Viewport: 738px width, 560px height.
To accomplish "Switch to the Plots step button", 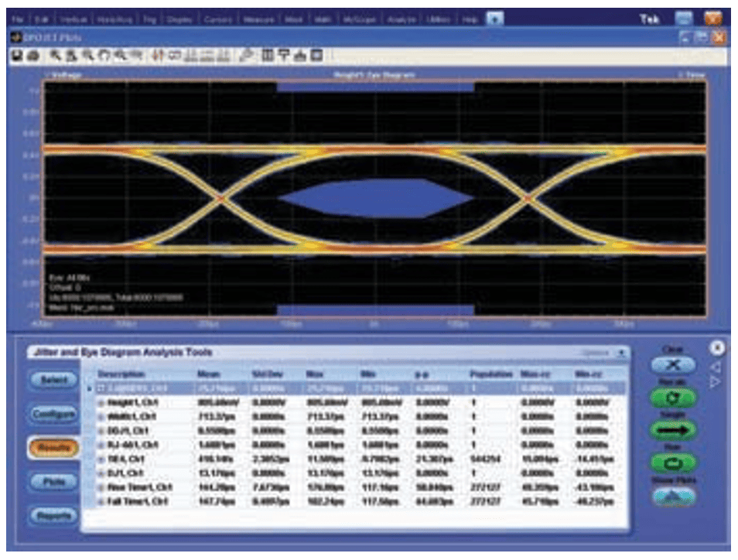I will [x=53, y=481].
